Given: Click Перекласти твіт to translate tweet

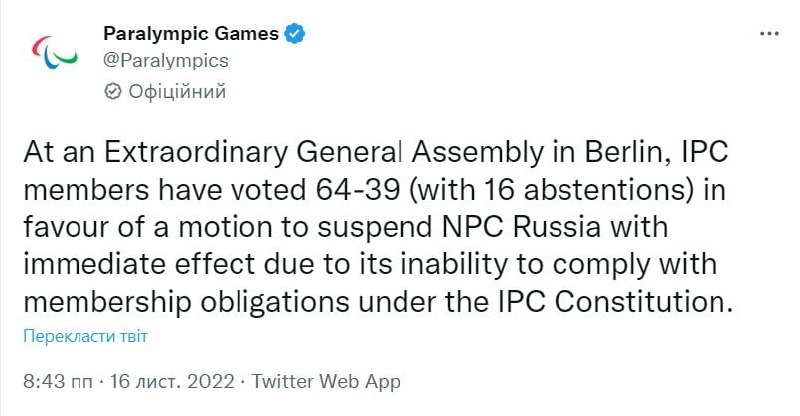Looking at the screenshot, I should coord(86,336).
